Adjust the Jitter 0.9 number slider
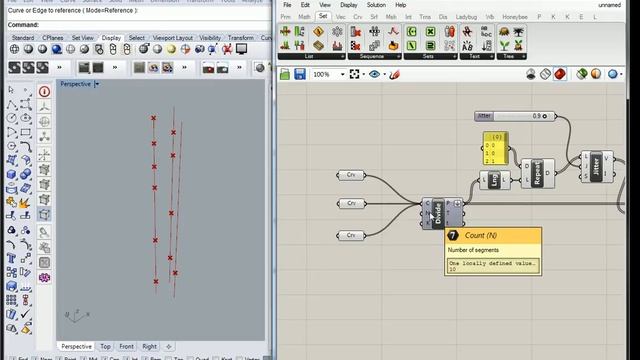The image size is (640, 360). 515,116
